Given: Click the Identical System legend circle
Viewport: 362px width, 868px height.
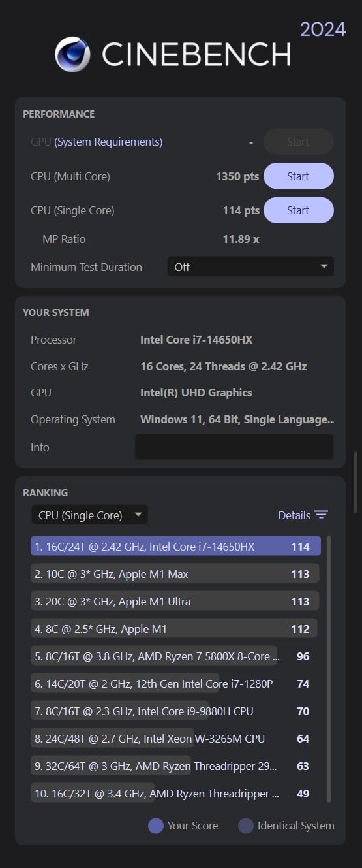Looking at the screenshot, I should (x=246, y=826).
